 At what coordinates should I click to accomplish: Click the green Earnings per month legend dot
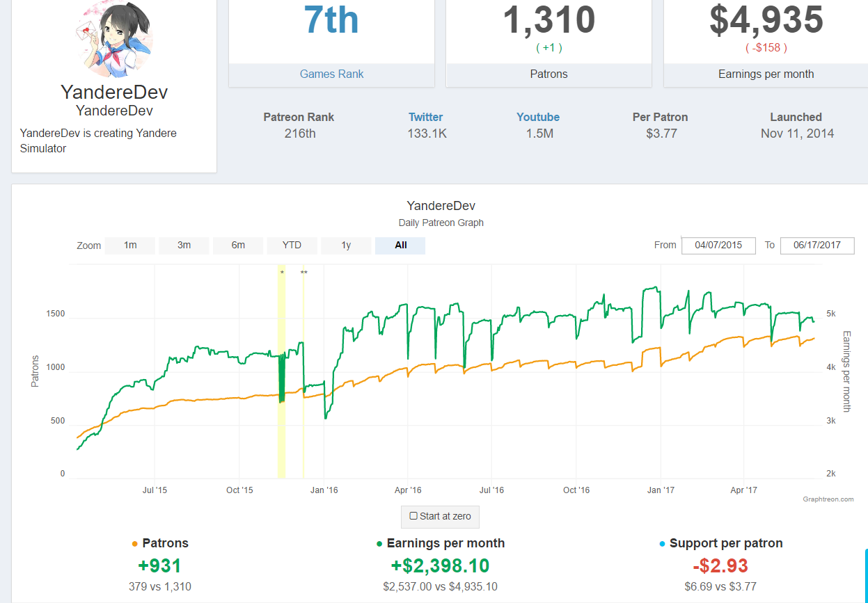(379, 544)
